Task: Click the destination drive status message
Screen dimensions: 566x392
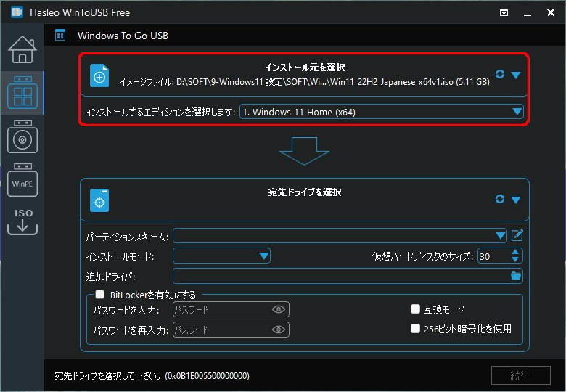Action: pos(152,376)
